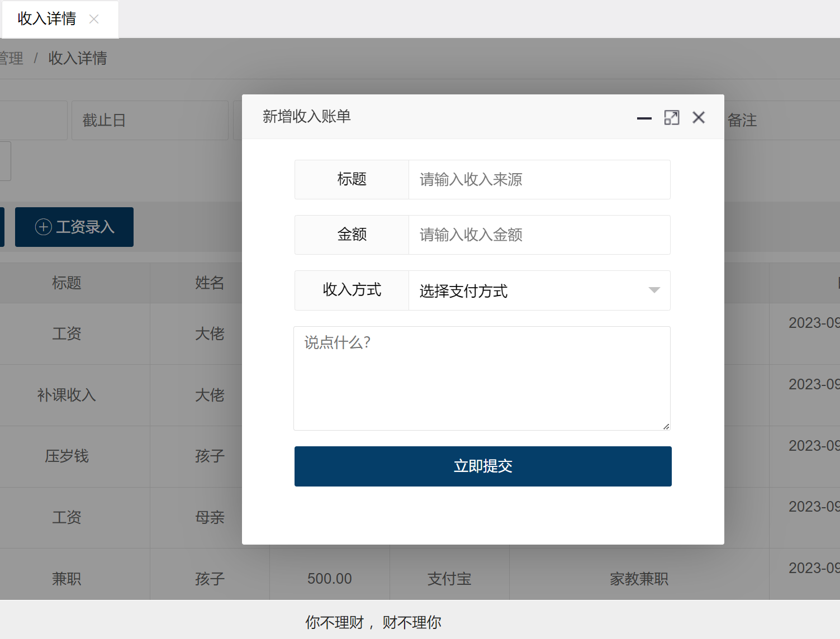This screenshot has height=639, width=840.
Task: Click the textarea resize handle
Action: [x=666, y=427]
